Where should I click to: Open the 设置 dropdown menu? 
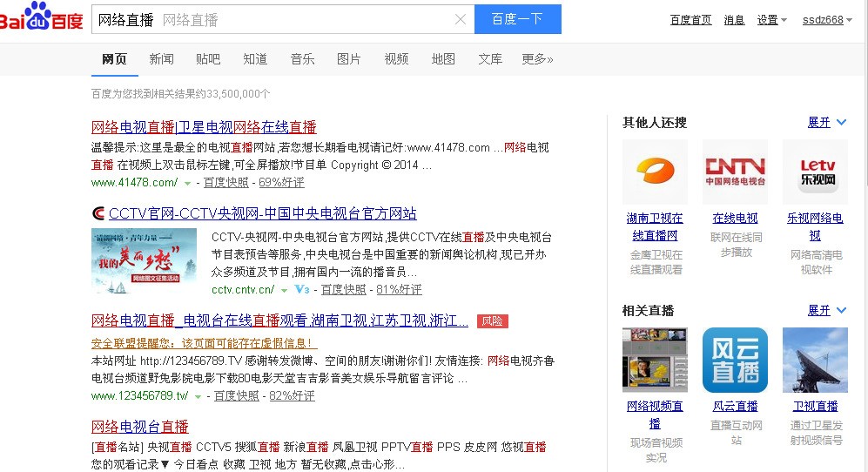[771, 20]
